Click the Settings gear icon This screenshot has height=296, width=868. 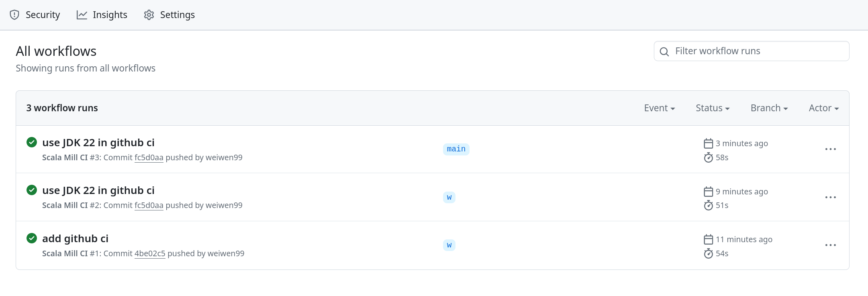tap(149, 15)
